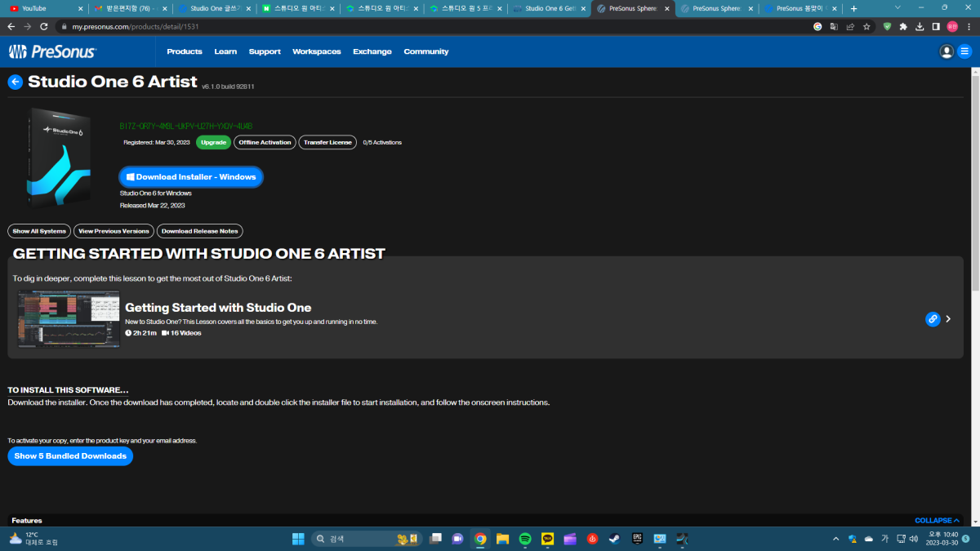Open the tab search dropdown arrow in Chrome

click(898, 7)
